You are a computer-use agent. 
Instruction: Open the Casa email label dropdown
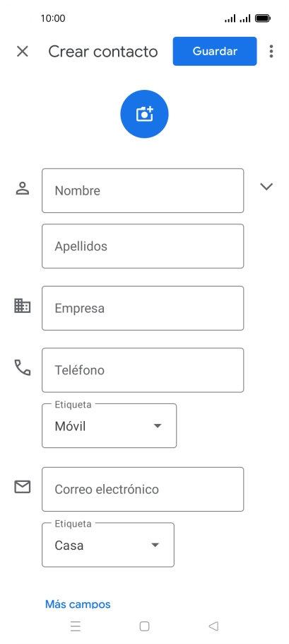coord(108,545)
